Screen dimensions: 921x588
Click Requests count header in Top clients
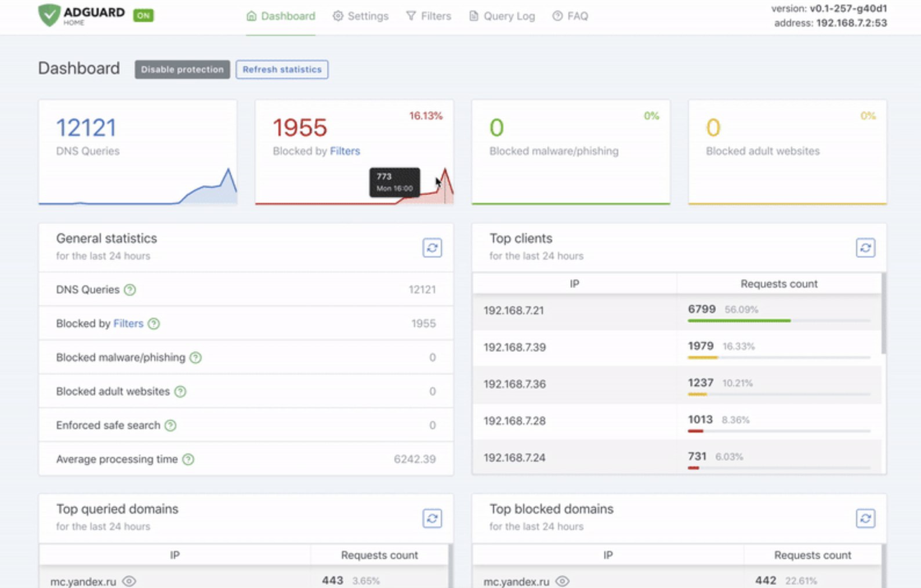coord(779,284)
